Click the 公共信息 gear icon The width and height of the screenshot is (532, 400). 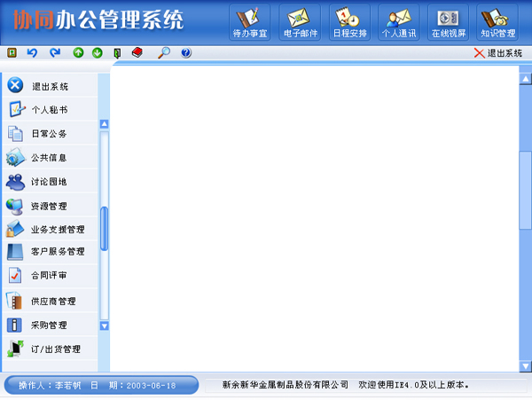(x=15, y=157)
